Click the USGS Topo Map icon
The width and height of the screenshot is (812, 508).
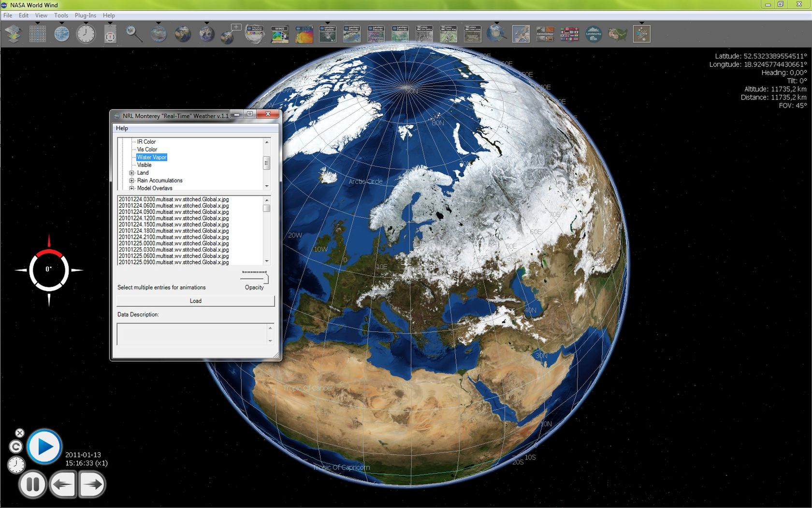coord(449,34)
